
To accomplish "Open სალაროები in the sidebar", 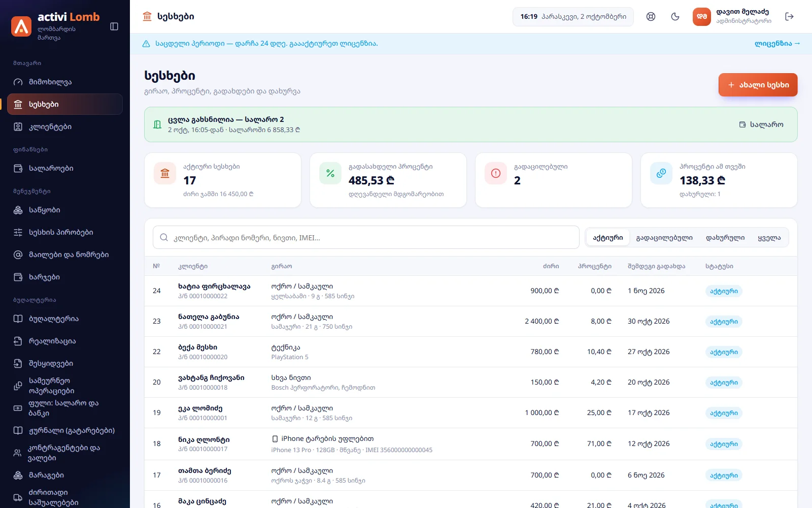I will point(65,168).
